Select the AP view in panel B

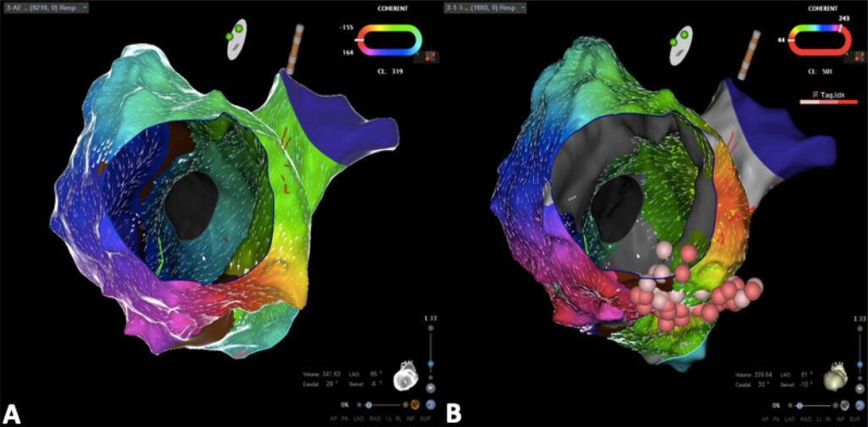coord(764,419)
